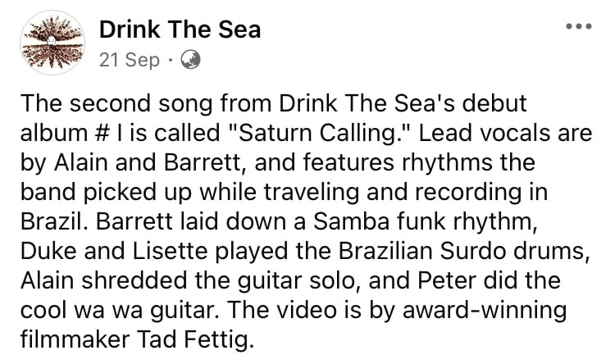Select the phrase wa wa guitar
615x364 pixels.
[x=144, y=310]
